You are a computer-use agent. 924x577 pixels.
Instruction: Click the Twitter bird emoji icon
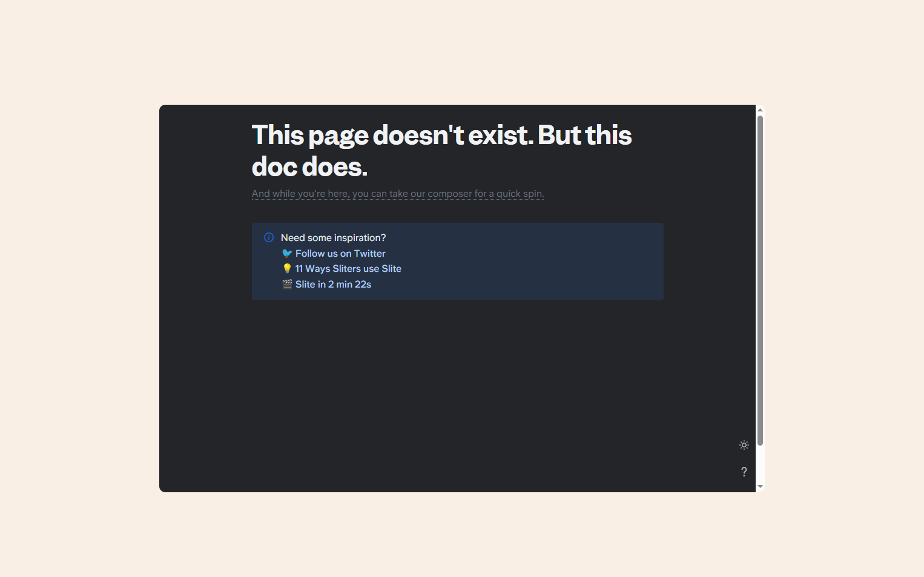pos(287,254)
